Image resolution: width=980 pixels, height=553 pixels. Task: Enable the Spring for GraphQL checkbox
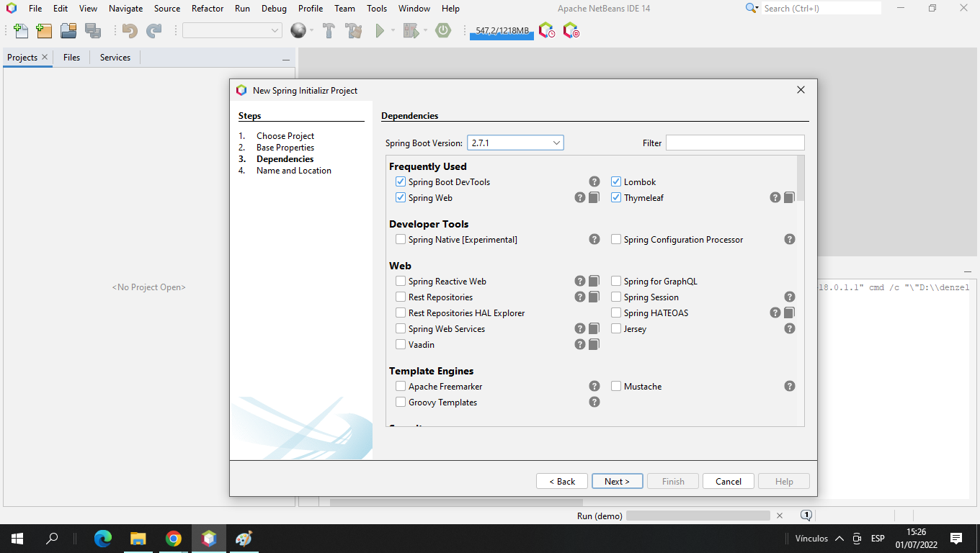[616, 281]
